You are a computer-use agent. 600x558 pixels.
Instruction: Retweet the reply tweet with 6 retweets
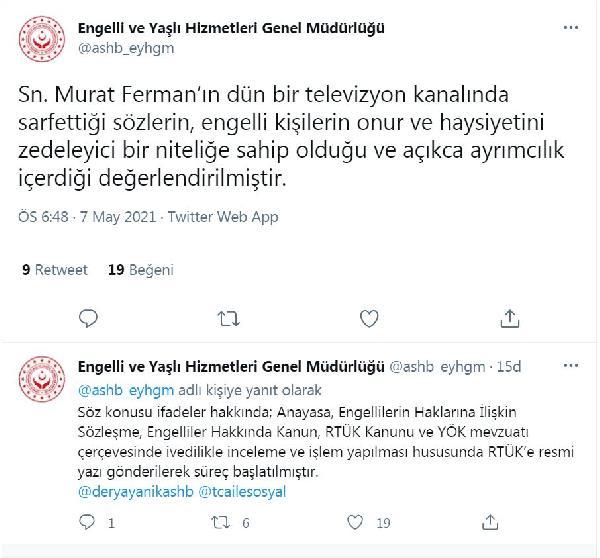click(x=221, y=522)
